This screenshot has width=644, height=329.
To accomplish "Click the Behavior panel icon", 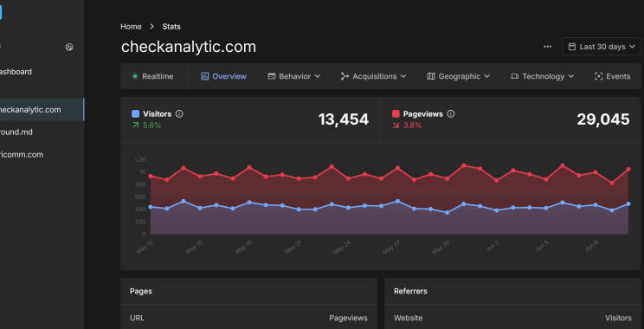I will pos(272,76).
